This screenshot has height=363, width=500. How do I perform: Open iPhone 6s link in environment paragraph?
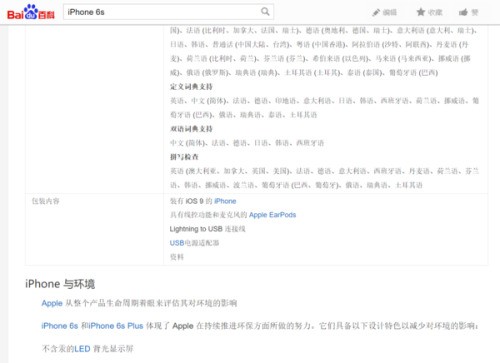(x=60, y=326)
